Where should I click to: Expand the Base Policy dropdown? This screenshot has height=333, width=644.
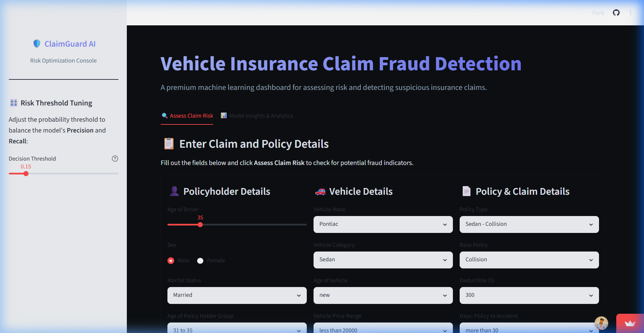pos(529,260)
